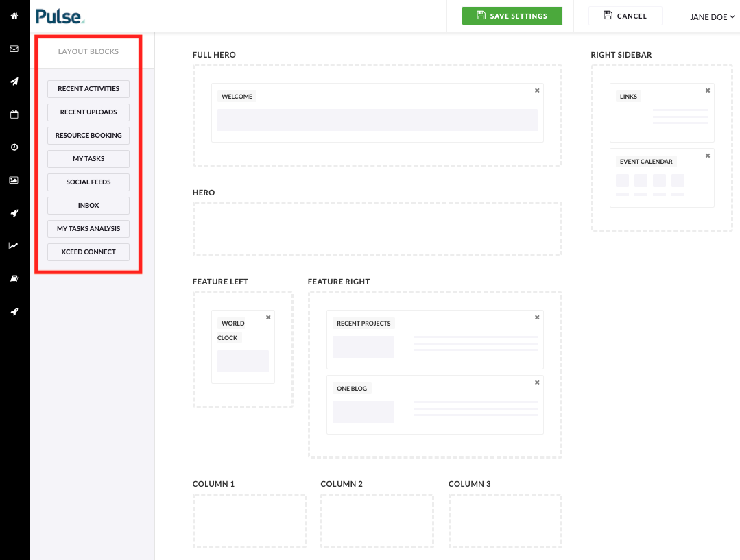Open the image gallery icon in the sidebar
740x560 pixels.
point(14,180)
